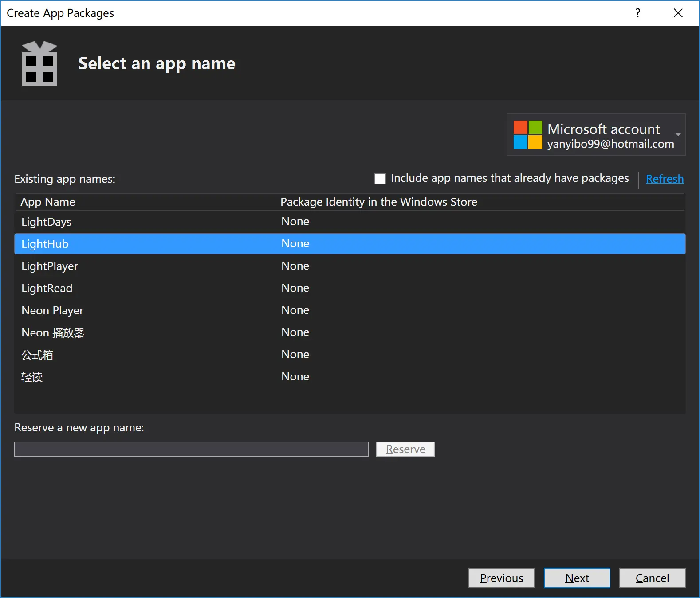Select the Neon Player app name

pyautogui.click(x=52, y=310)
